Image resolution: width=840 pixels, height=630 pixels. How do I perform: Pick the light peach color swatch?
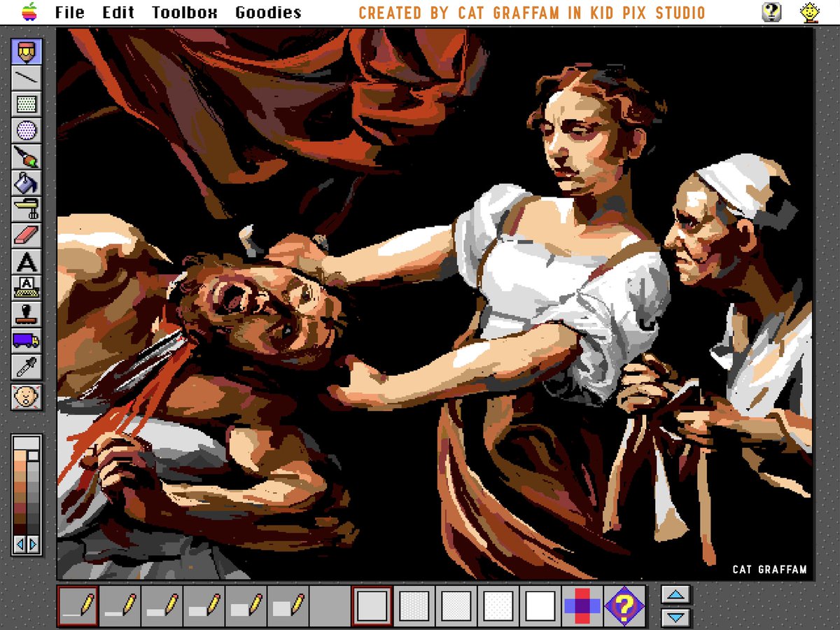[20, 455]
